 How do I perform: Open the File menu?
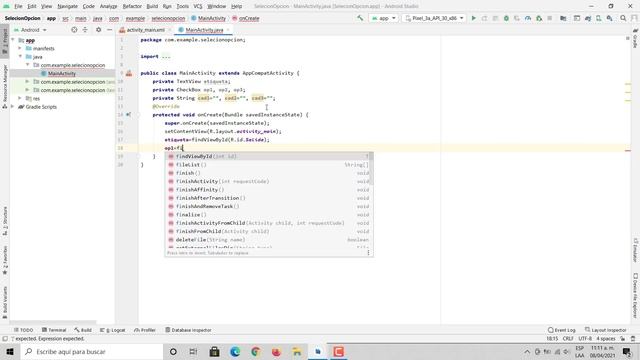click(x=18, y=6)
